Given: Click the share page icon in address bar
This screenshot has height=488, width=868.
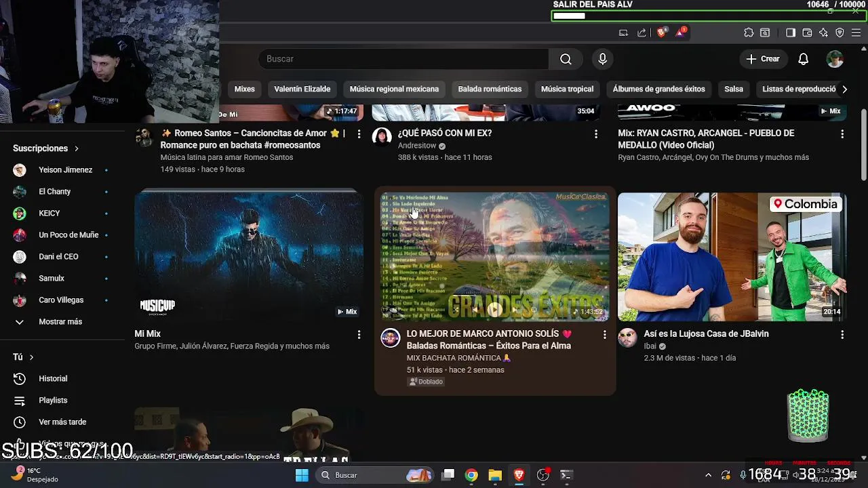Looking at the screenshot, I should [642, 33].
